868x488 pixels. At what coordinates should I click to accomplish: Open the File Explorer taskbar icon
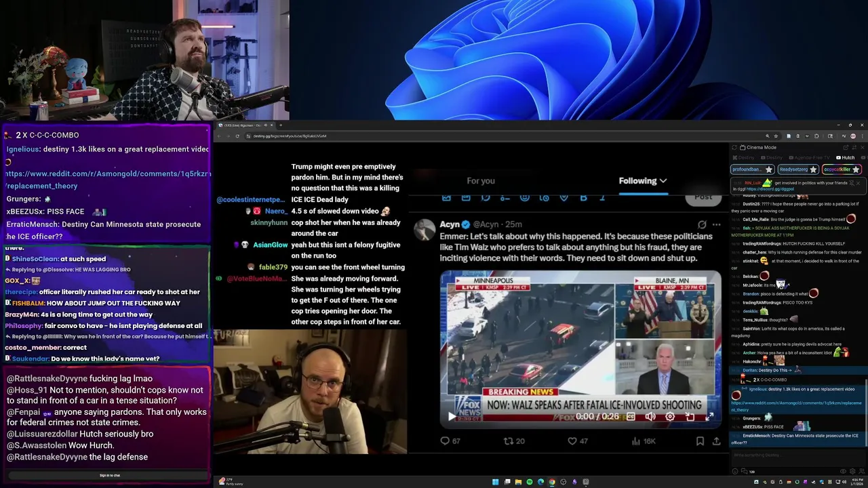pos(518,482)
